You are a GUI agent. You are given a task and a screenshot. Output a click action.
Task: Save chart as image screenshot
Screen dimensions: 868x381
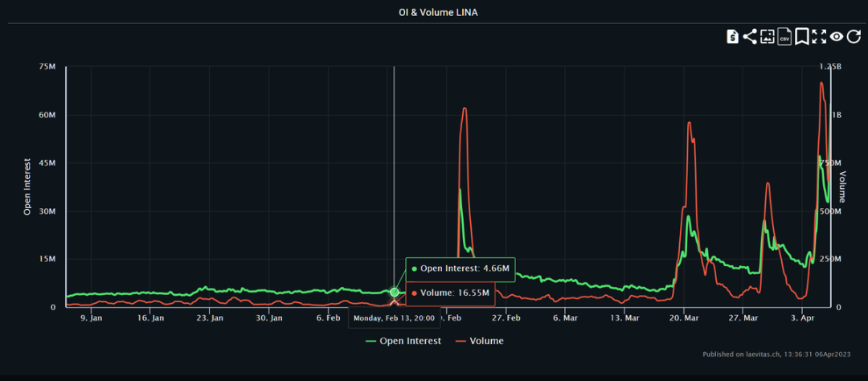768,36
